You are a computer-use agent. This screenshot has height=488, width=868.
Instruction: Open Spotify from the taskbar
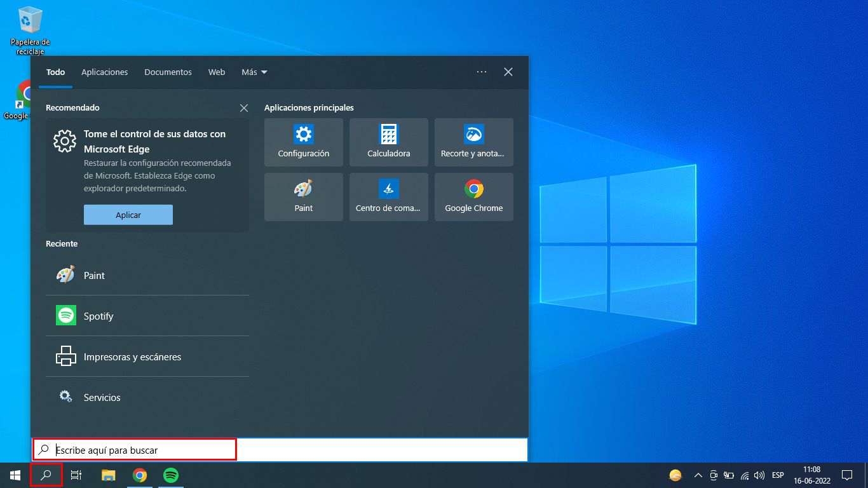[x=170, y=475]
